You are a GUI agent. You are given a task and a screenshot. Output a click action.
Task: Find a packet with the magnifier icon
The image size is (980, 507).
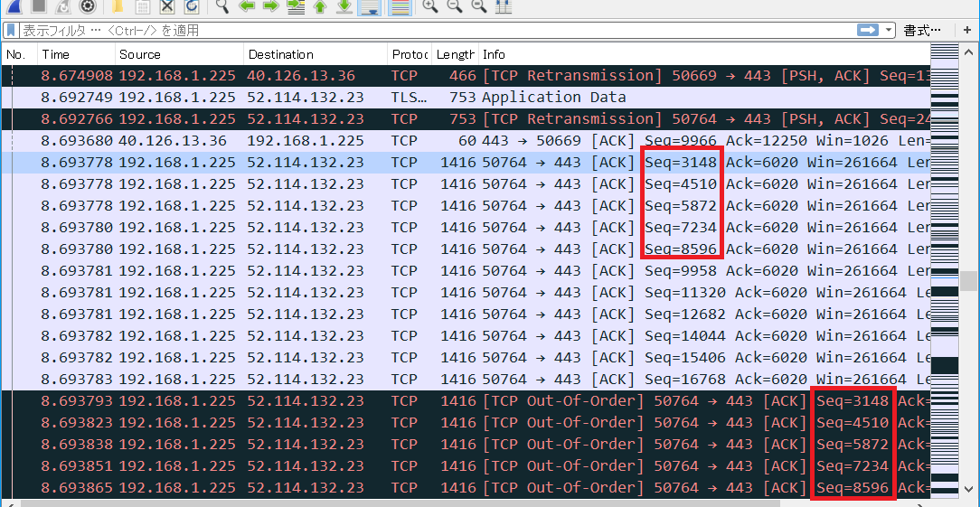(x=221, y=6)
